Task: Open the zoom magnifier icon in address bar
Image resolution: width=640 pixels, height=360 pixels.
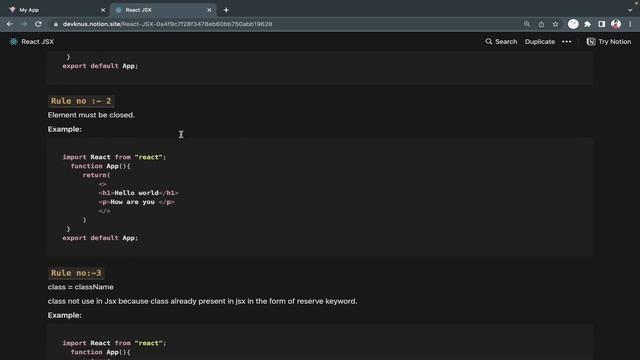Action: click(x=527, y=24)
